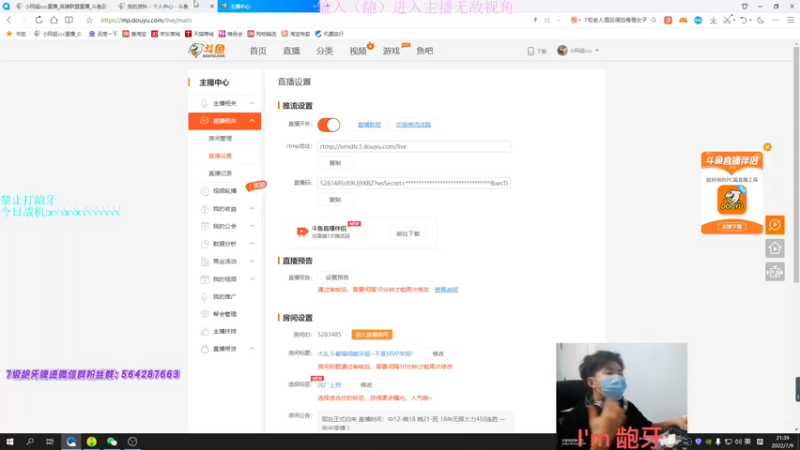Expand the 数据分析 sidebar section
Screen dimensions: 800x450
tap(252, 243)
